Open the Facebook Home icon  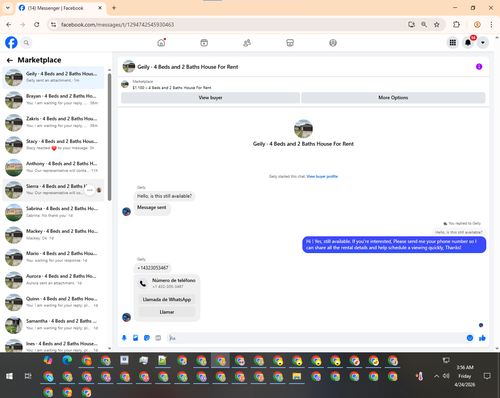(x=161, y=43)
